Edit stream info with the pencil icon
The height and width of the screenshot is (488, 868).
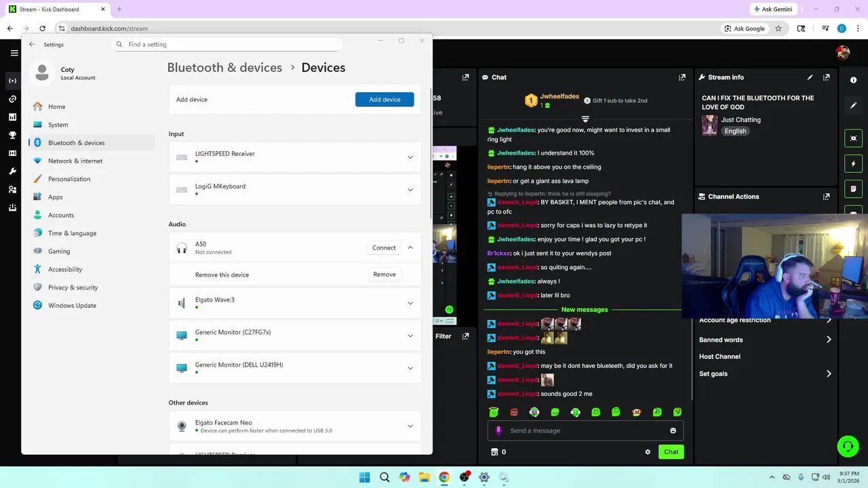[810, 77]
